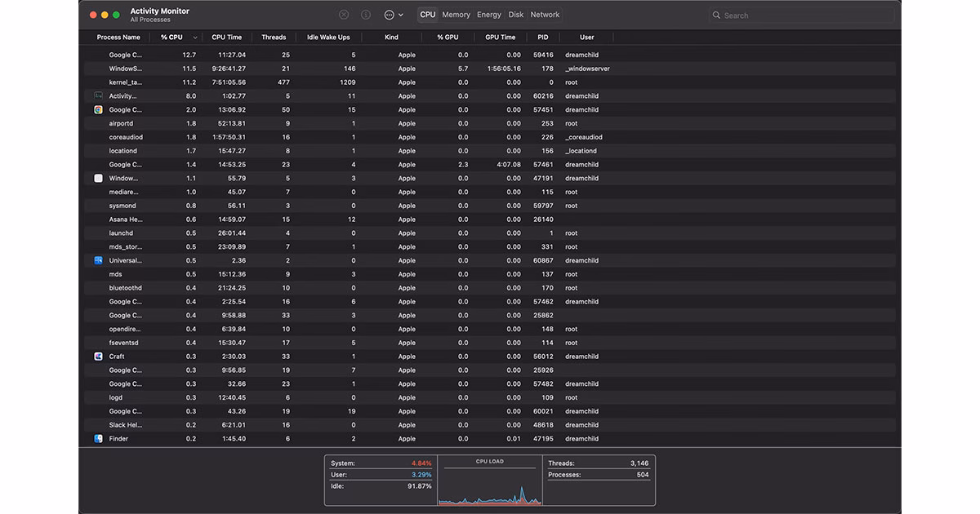Select the Slack Hel... process row
980x514 pixels.
click(490, 425)
